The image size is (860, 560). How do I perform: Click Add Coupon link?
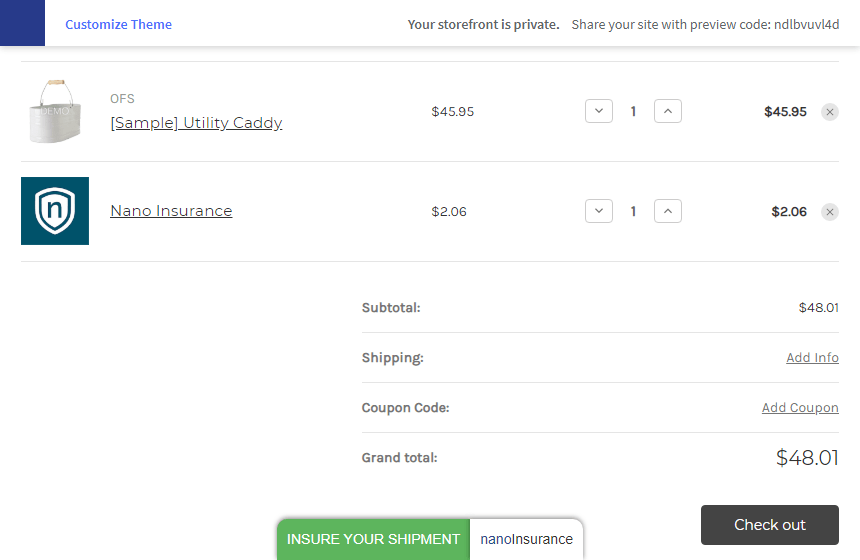click(x=800, y=408)
